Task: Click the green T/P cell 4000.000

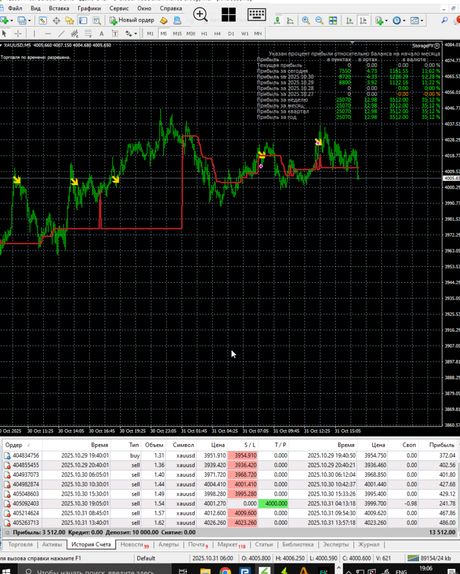Action: 273,503
